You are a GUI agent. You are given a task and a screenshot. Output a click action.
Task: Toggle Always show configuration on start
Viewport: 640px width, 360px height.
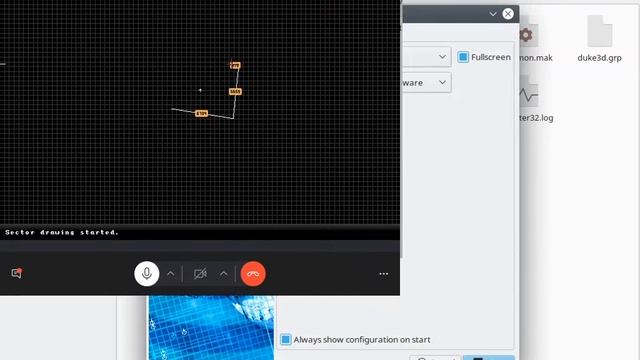point(286,340)
